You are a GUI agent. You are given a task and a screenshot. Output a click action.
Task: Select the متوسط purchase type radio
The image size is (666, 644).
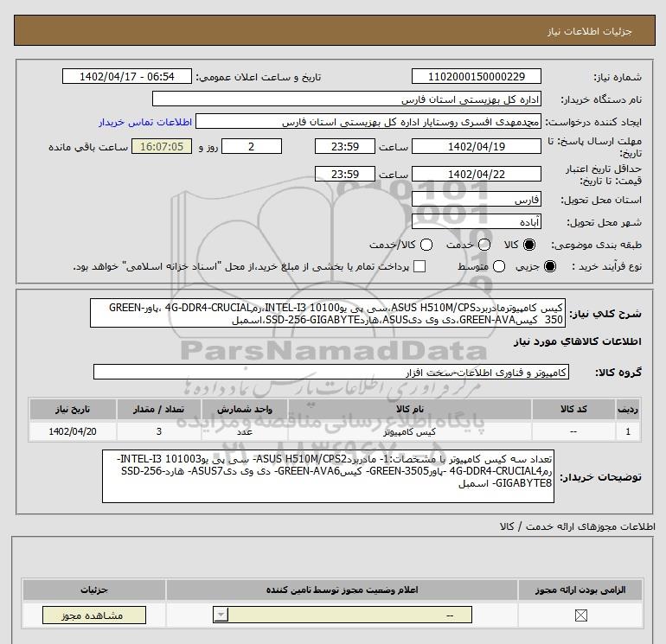tap(499, 266)
